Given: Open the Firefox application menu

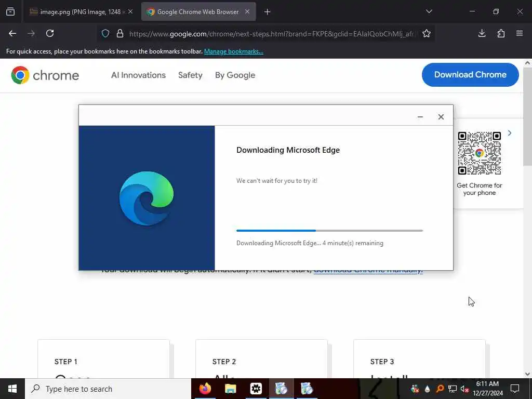Looking at the screenshot, I should coord(520,33).
